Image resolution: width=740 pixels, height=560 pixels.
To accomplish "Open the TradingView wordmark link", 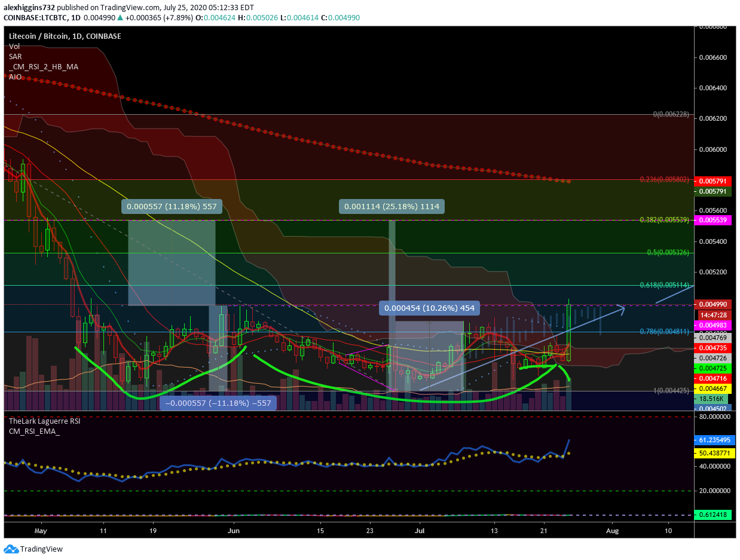I will pyautogui.click(x=41, y=549).
